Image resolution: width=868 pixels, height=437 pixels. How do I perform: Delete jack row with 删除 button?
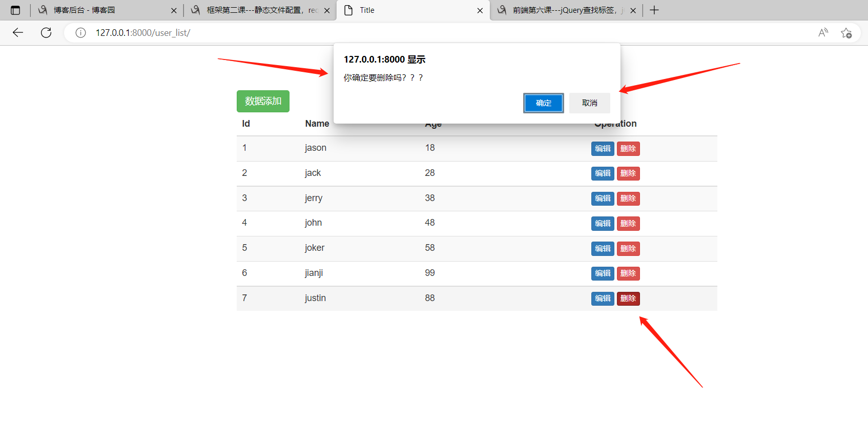[628, 173]
